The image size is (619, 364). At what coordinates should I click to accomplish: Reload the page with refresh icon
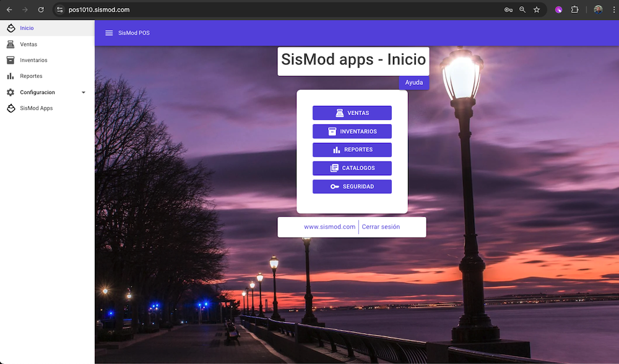coord(41,10)
